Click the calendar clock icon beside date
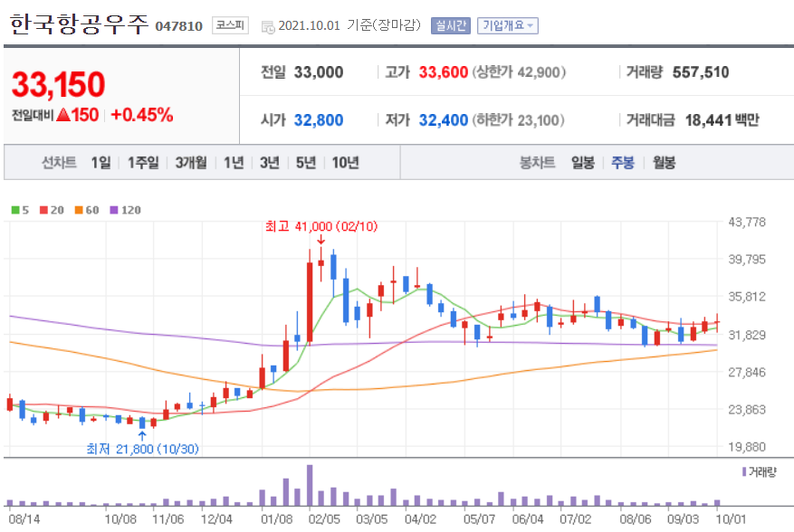The height and width of the screenshot is (532, 794). click(268, 27)
